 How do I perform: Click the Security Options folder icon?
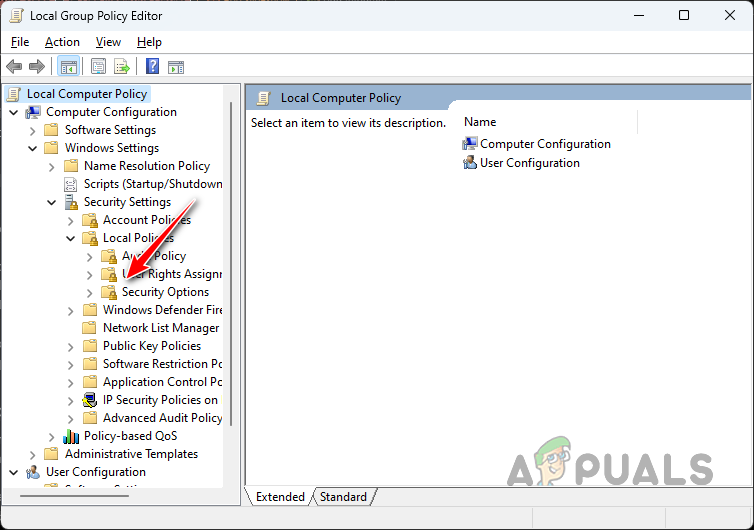coord(109,292)
